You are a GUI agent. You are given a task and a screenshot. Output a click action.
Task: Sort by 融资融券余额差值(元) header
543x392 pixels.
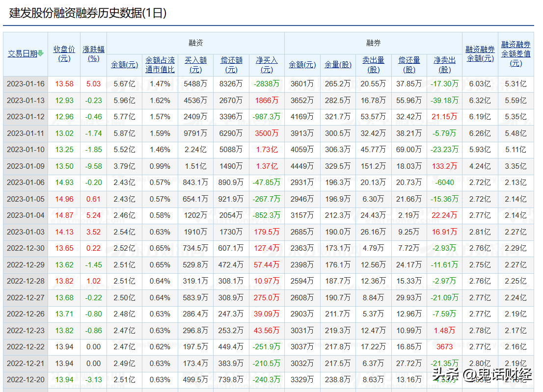click(x=516, y=53)
